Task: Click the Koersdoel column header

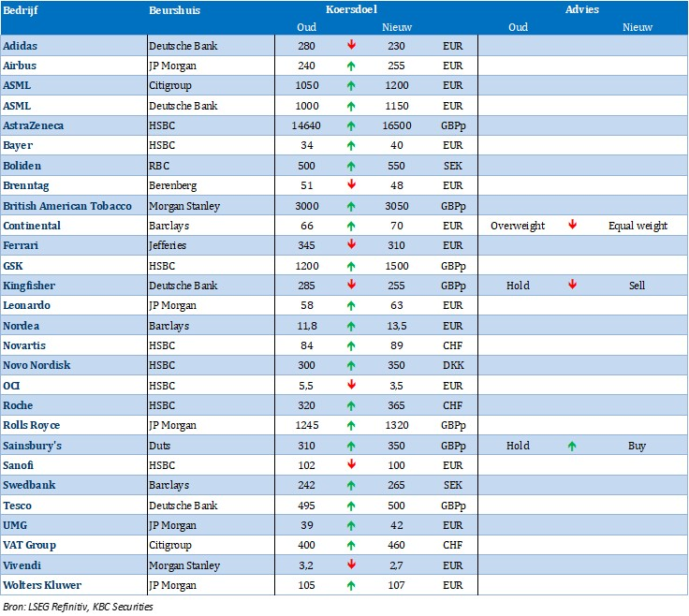Action: [353, 9]
